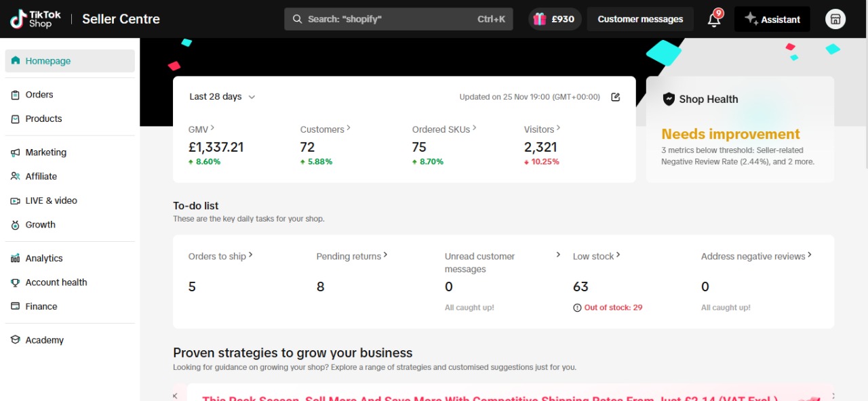This screenshot has width=868, height=401.
Task: Click the Assistant sparkle button
Action: pyautogui.click(x=772, y=19)
